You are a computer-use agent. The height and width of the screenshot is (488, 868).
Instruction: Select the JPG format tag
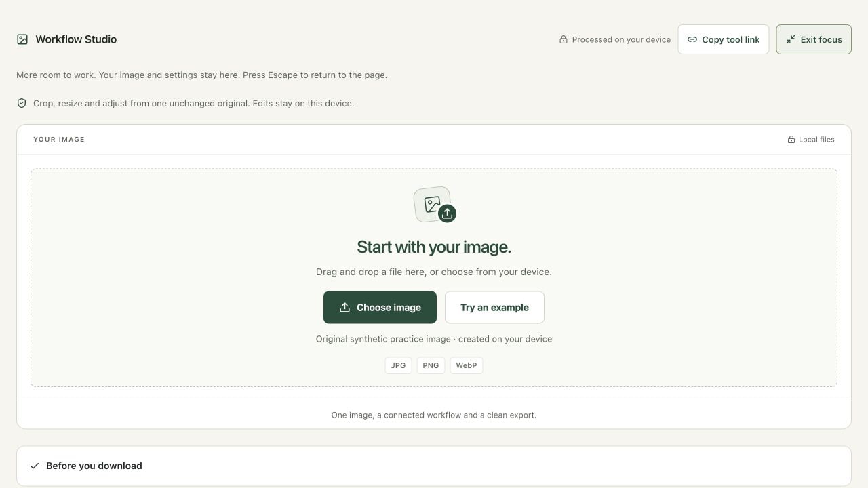pyautogui.click(x=398, y=365)
